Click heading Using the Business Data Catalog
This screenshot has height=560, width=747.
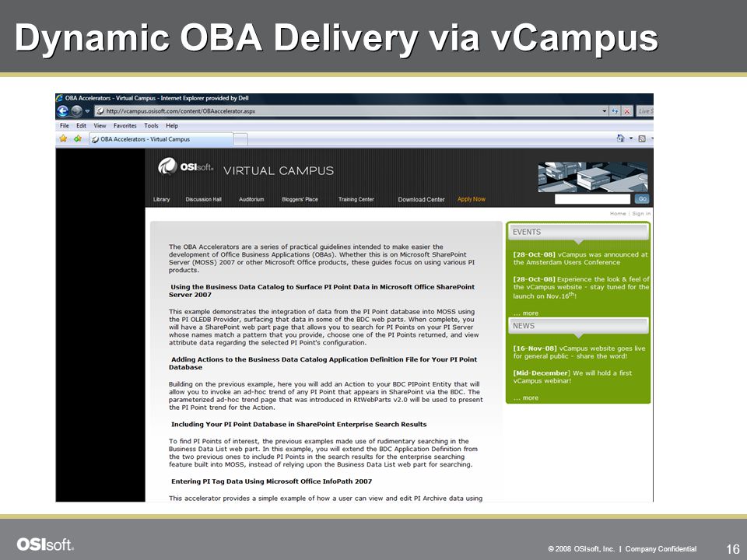click(x=321, y=290)
